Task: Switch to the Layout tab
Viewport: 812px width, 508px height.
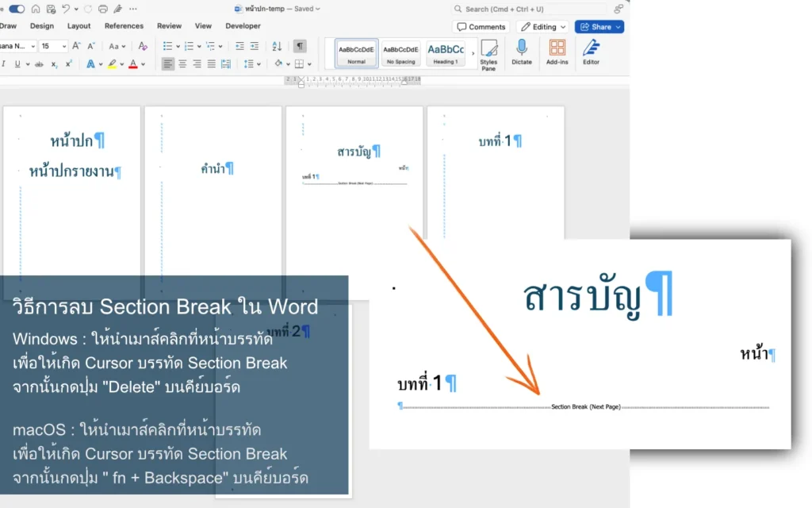Action: 79,26
